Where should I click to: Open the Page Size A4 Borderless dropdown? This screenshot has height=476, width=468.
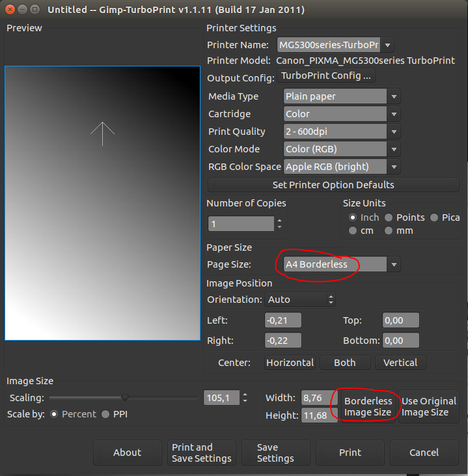342,264
